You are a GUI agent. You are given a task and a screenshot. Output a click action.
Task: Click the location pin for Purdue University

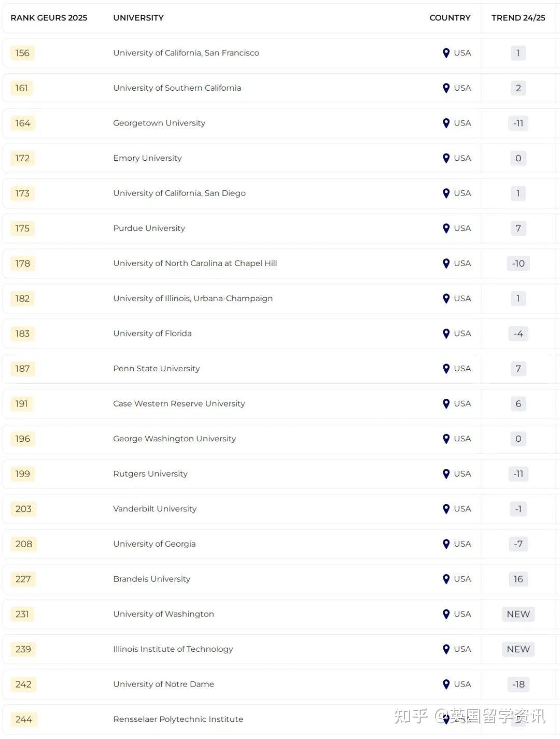point(446,229)
